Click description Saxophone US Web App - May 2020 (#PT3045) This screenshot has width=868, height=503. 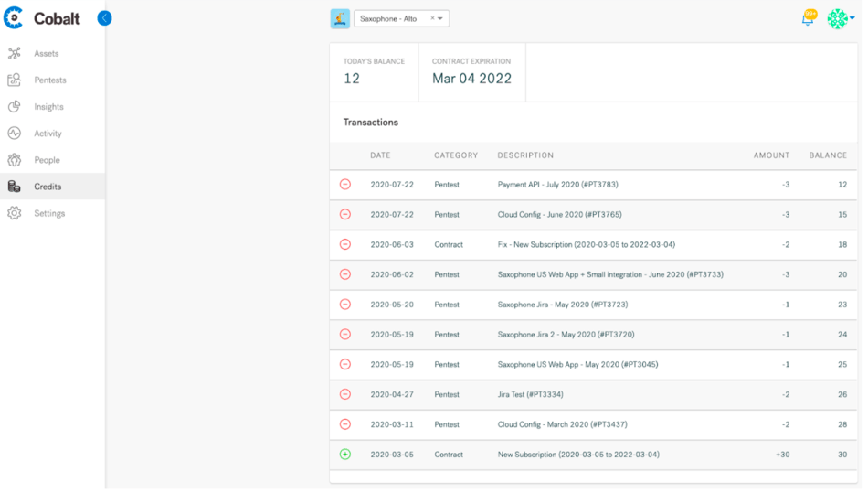577,364
